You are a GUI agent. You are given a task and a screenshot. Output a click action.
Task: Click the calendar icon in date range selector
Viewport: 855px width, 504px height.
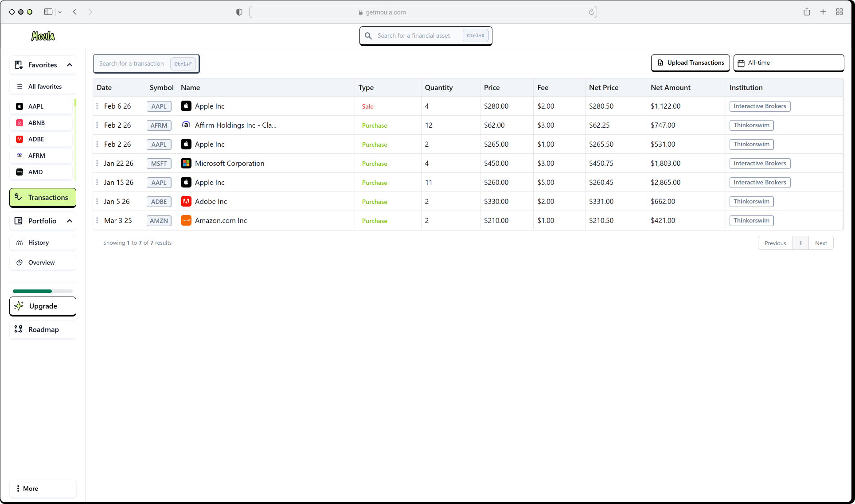pyautogui.click(x=741, y=63)
